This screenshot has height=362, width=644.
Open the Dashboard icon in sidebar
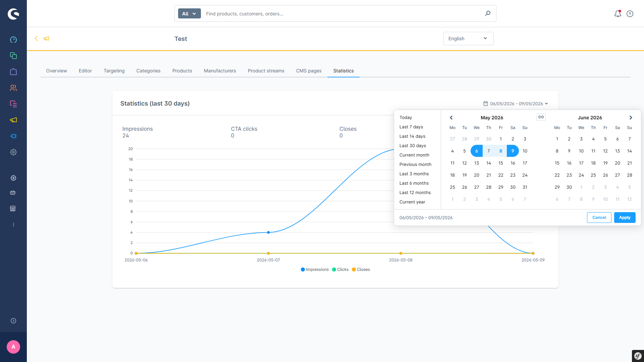[13, 40]
